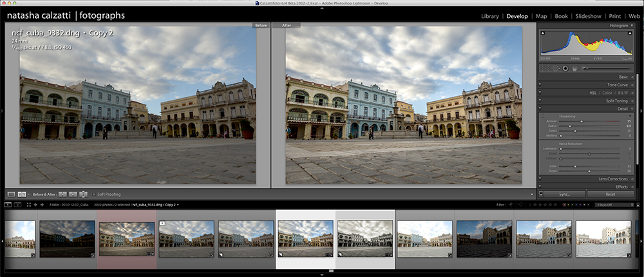Click B&W in the HSL panel header

pos(623,93)
